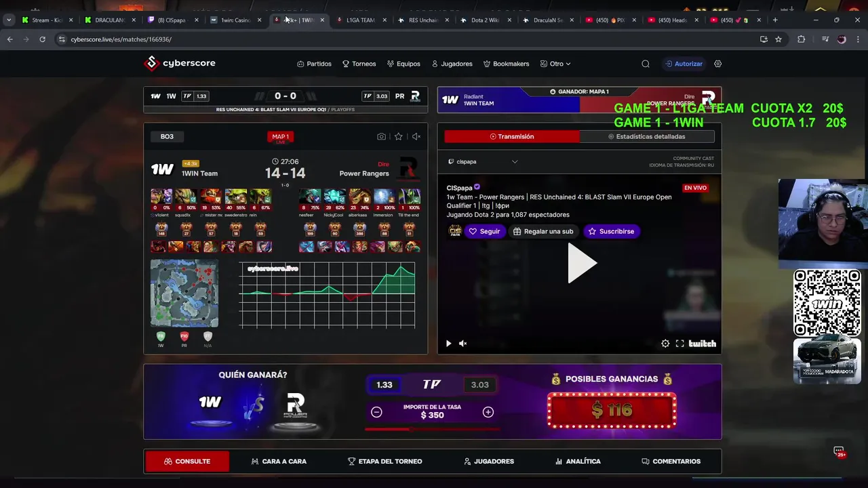
Task: Click the N/A shield badge
Action: 208,336
